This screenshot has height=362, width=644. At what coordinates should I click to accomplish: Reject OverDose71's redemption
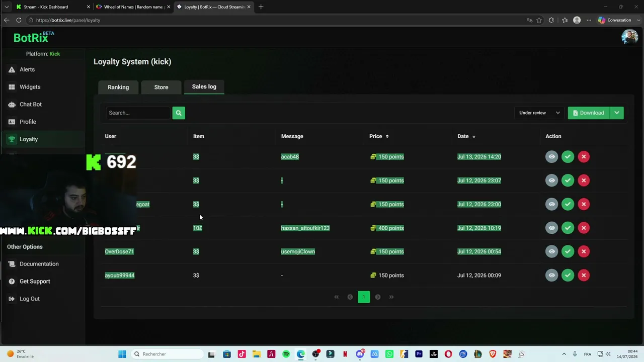584,251
